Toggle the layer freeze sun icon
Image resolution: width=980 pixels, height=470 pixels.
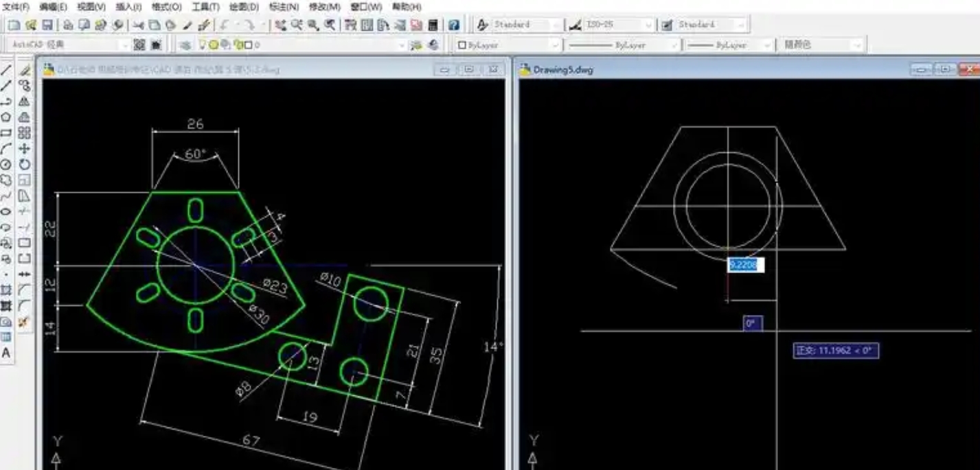[214, 45]
